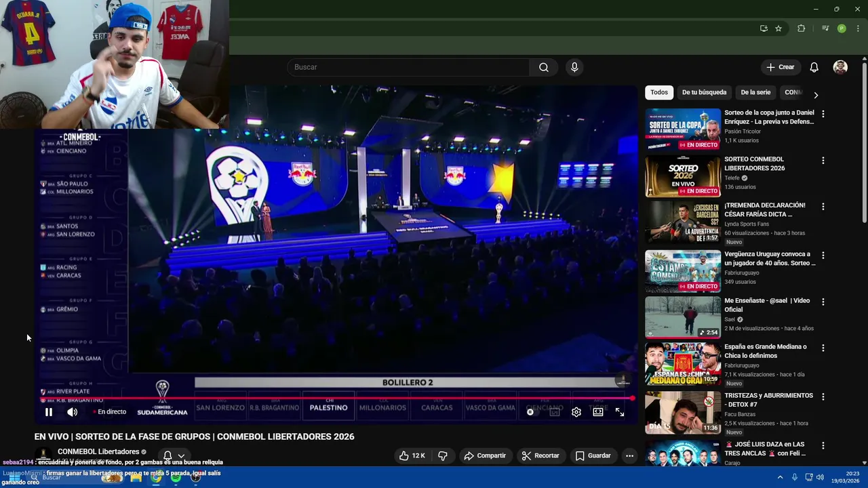Open options for César Farías video

click(823, 207)
